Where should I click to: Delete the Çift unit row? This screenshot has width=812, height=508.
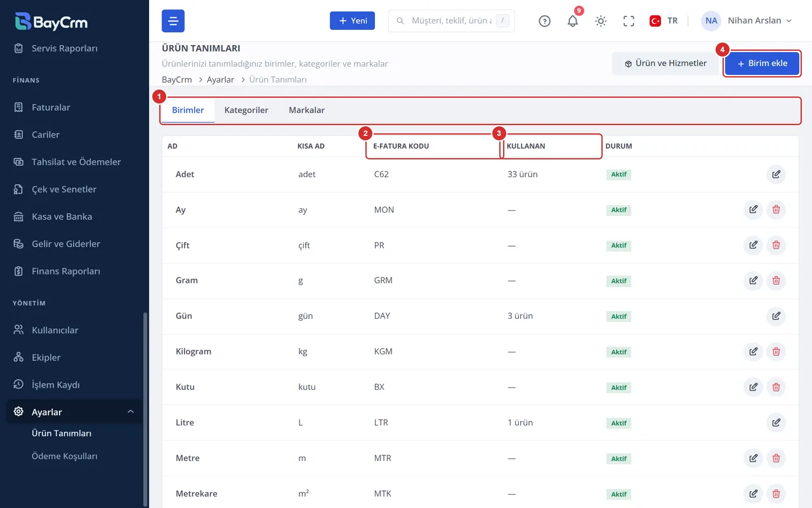[776, 245]
